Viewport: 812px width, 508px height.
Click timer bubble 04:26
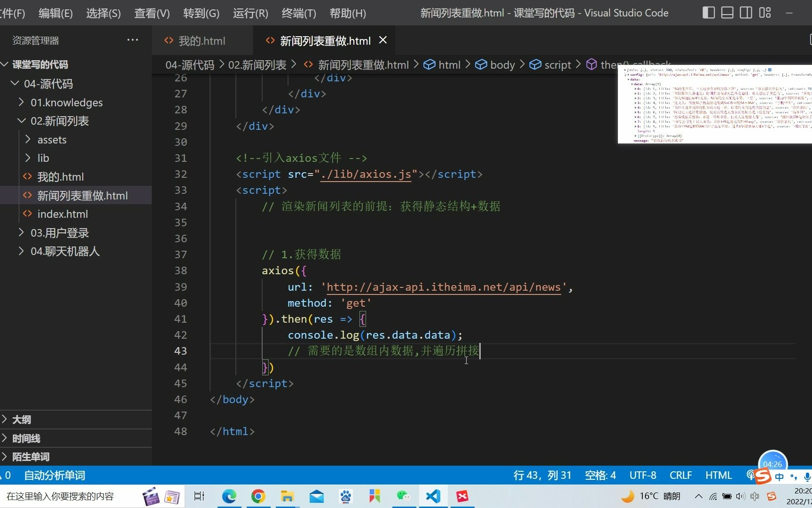tap(773, 463)
